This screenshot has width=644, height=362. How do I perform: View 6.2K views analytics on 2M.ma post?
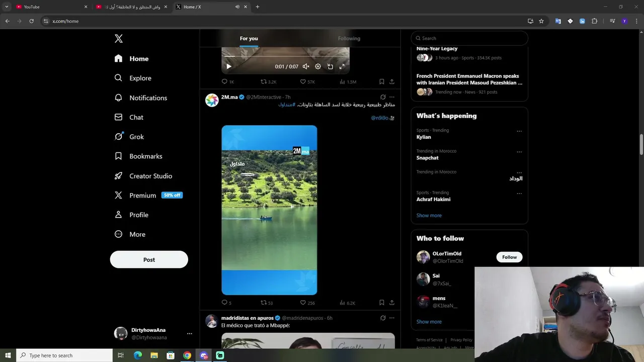point(347,303)
